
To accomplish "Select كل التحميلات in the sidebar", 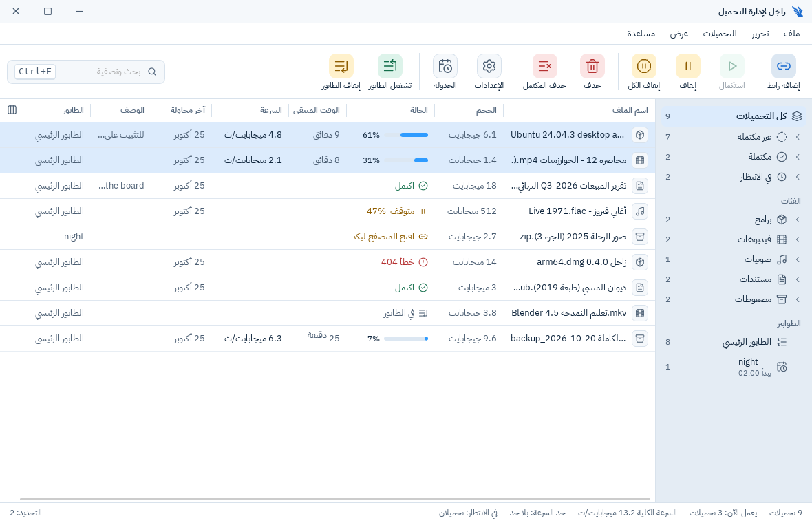I will (733, 116).
